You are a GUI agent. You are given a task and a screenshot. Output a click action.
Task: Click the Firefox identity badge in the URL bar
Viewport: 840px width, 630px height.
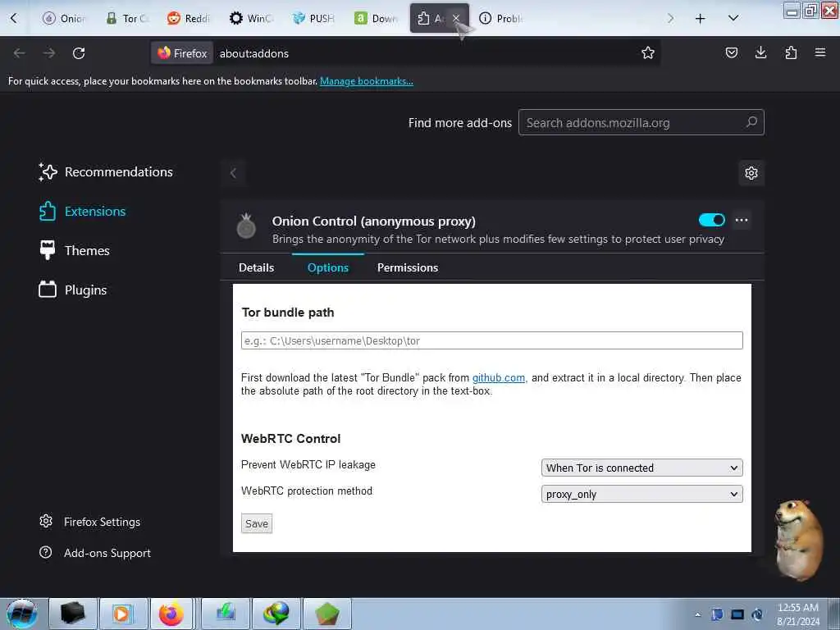[182, 53]
